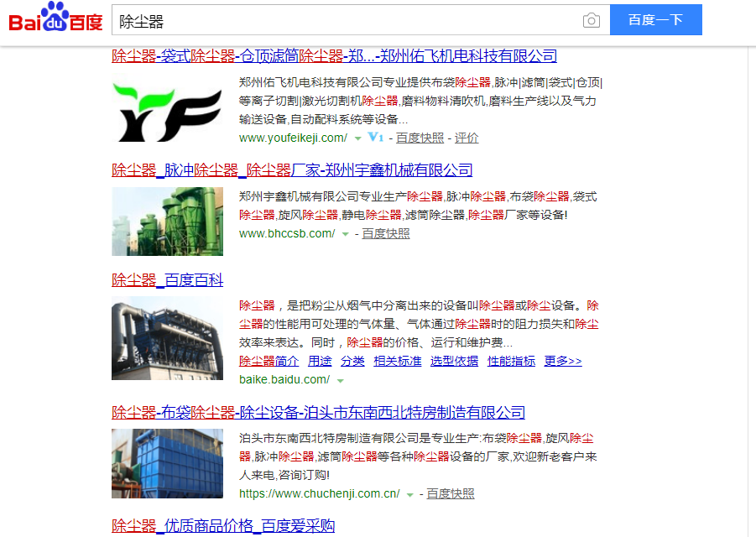Open the Baidu Baike result thumbnail
The height and width of the screenshot is (537, 756).
coord(167,338)
